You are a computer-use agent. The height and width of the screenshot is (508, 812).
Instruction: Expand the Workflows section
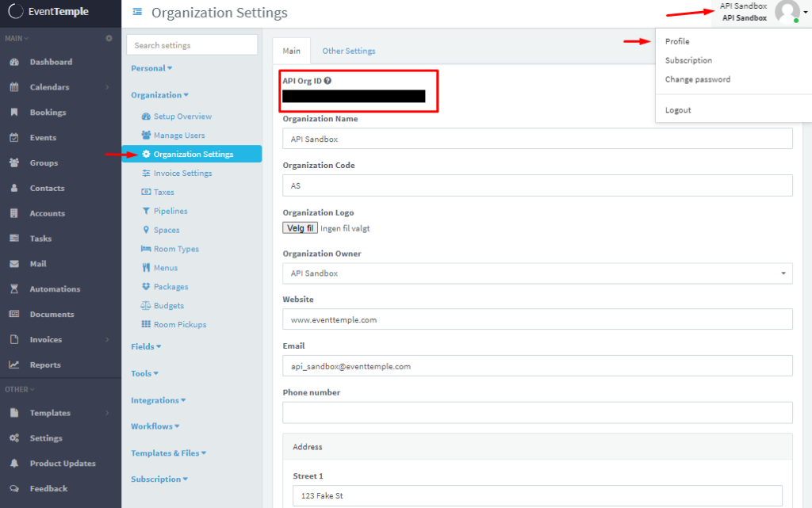(155, 426)
